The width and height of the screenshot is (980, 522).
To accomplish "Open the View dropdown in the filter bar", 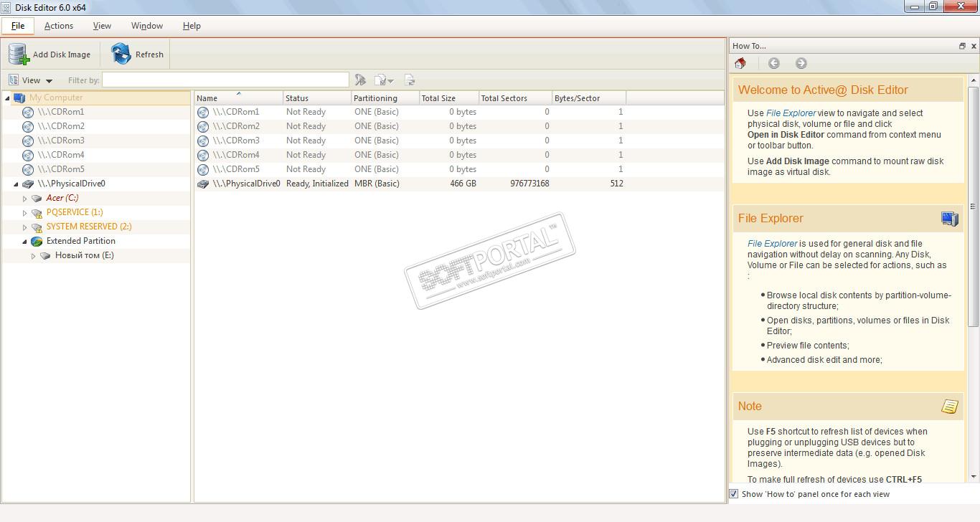I will (31, 80).
